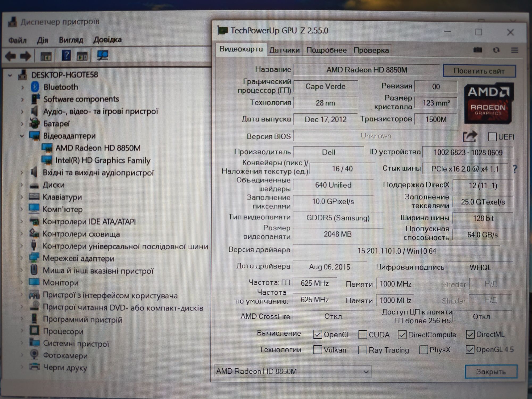Select the Диски drive icon
Image resolution: width=532 pixels, height=399 pixels.
(34, 185)
